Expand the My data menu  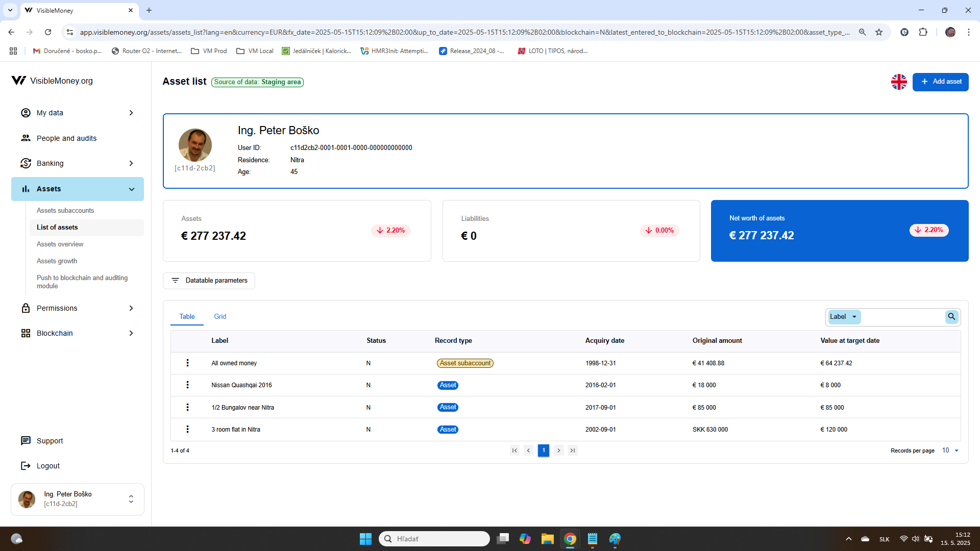[x=78, y=113]
